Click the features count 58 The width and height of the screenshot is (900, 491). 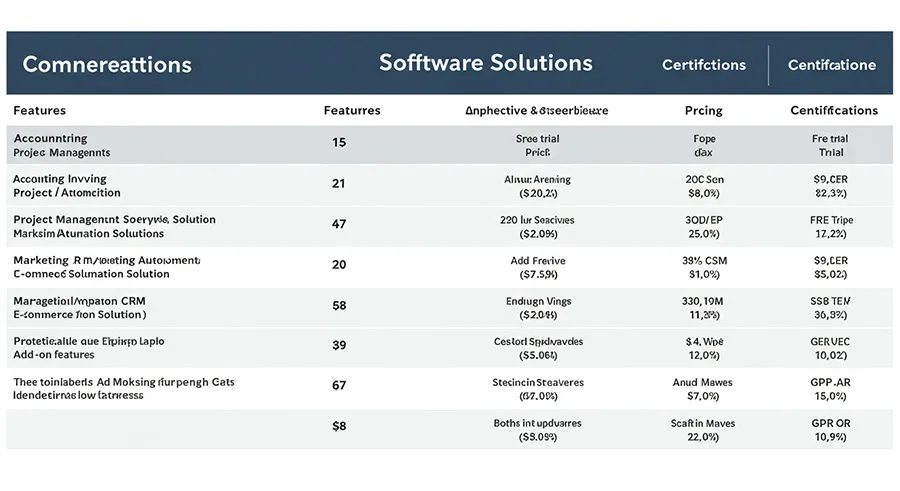pos(339,306)
